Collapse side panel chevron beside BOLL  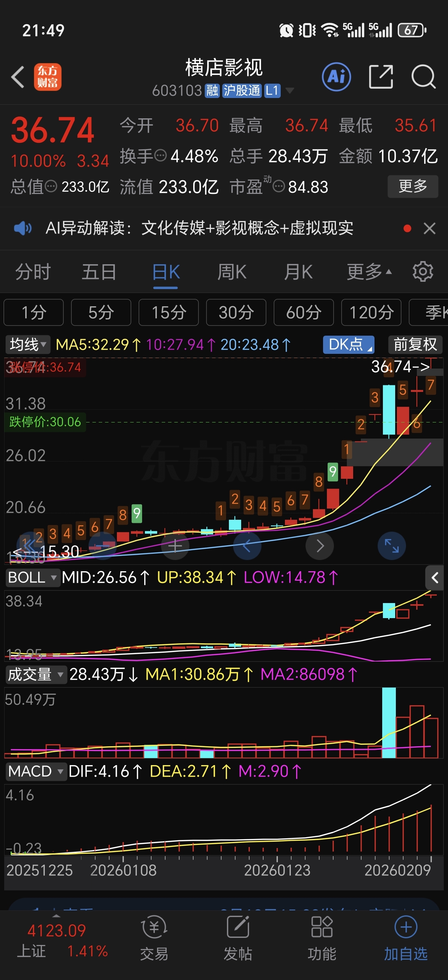(x=435, y=578)
